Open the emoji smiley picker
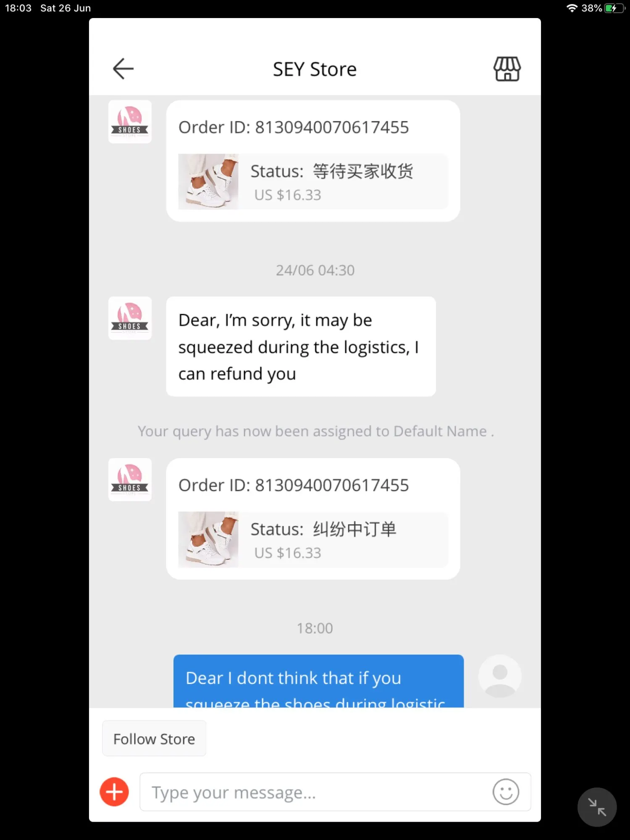This screenshot has height=840, width=630. pos(506,792)
